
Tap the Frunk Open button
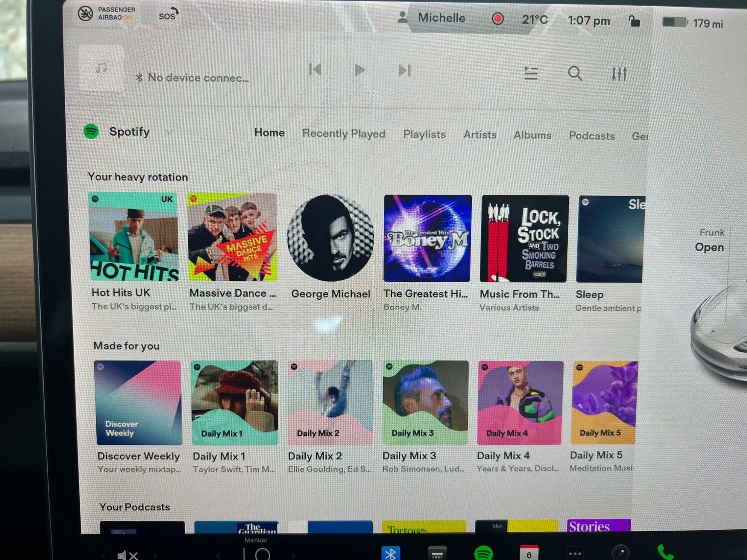click(710, 240)
